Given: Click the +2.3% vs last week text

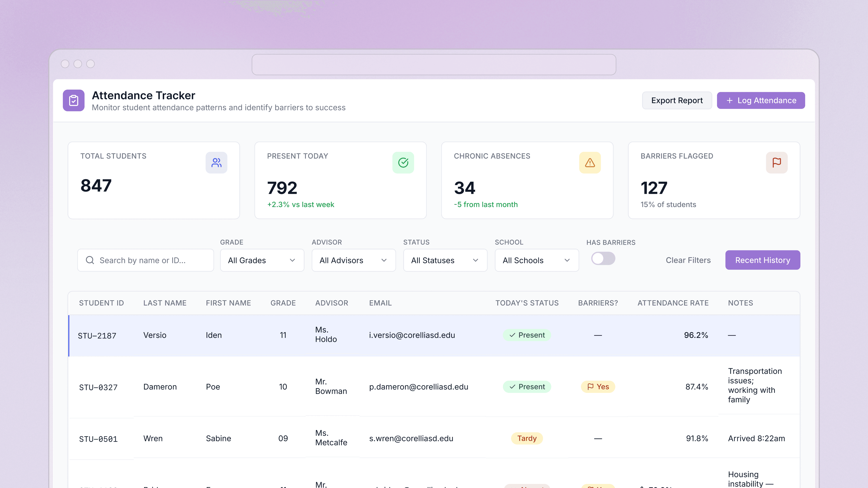Looking at the screenshot, I should (301, 205).
